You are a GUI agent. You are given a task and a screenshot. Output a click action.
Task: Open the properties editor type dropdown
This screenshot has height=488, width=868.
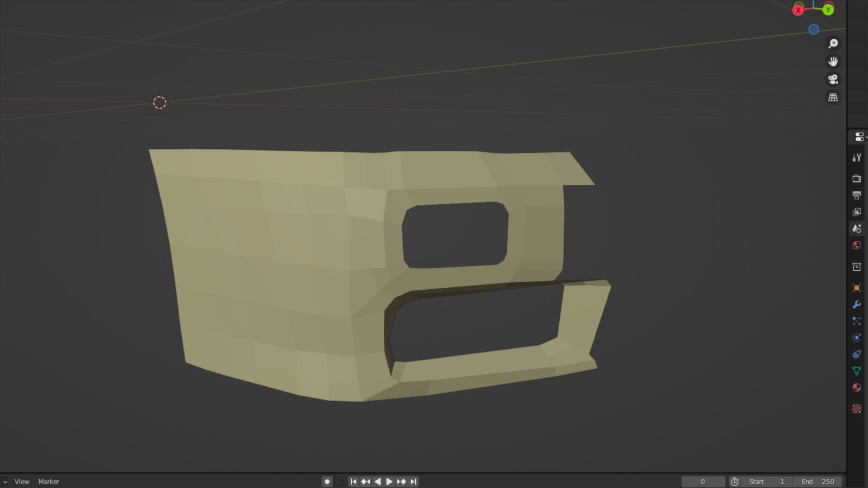[859, 137]
